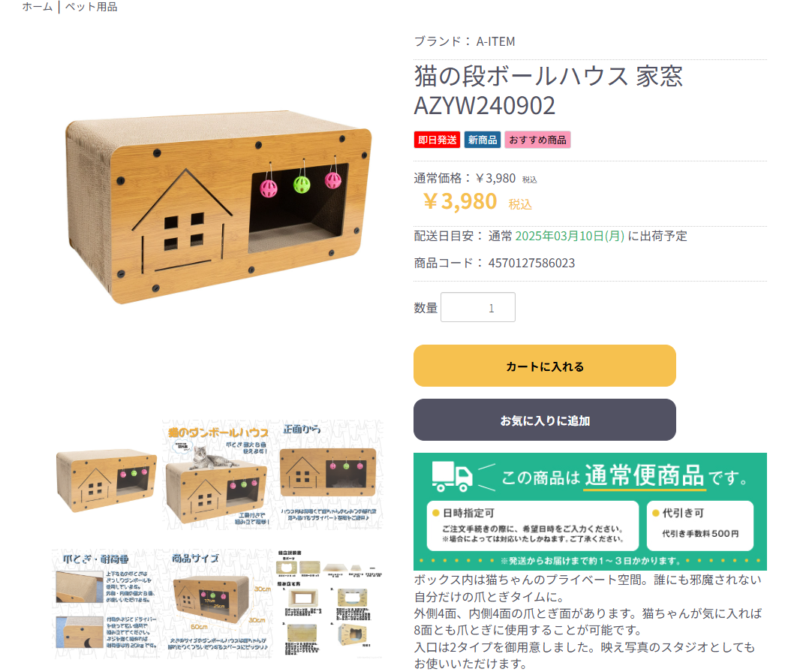Select the assembly instructions thumbnail
Screen dimensions: 785x672
tap(329, 604)
